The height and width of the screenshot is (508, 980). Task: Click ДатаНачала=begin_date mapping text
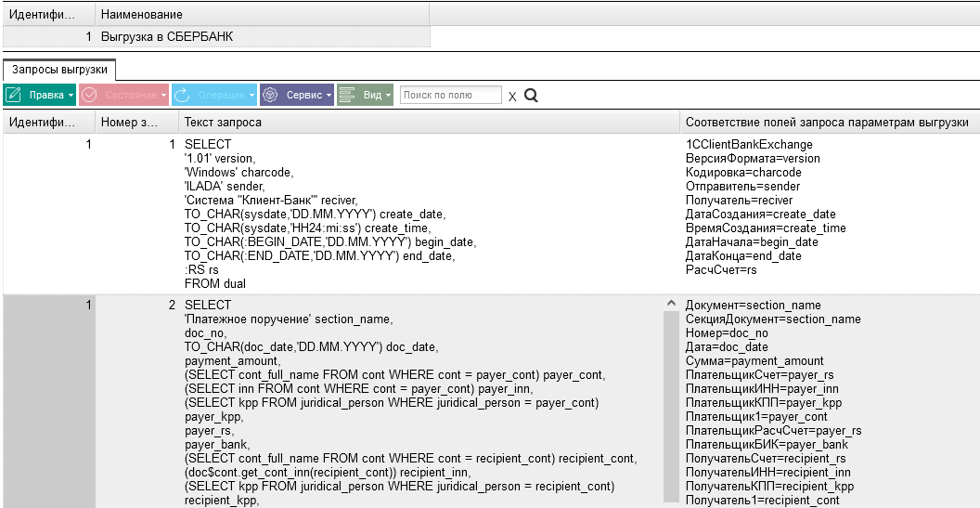coord(752,241)
